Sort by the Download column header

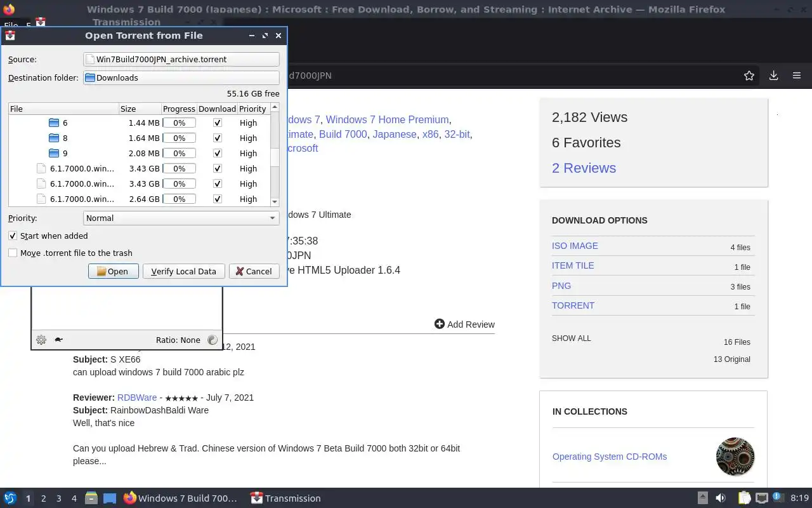(x=217, y=109)
